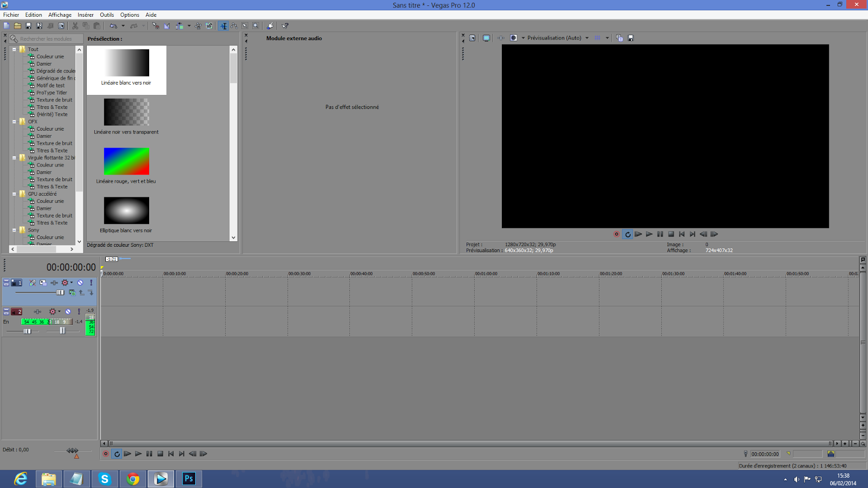This screenshot has height=488, width=868.
Task: Collapse the GPU accéléré folder
Action: 14,194
